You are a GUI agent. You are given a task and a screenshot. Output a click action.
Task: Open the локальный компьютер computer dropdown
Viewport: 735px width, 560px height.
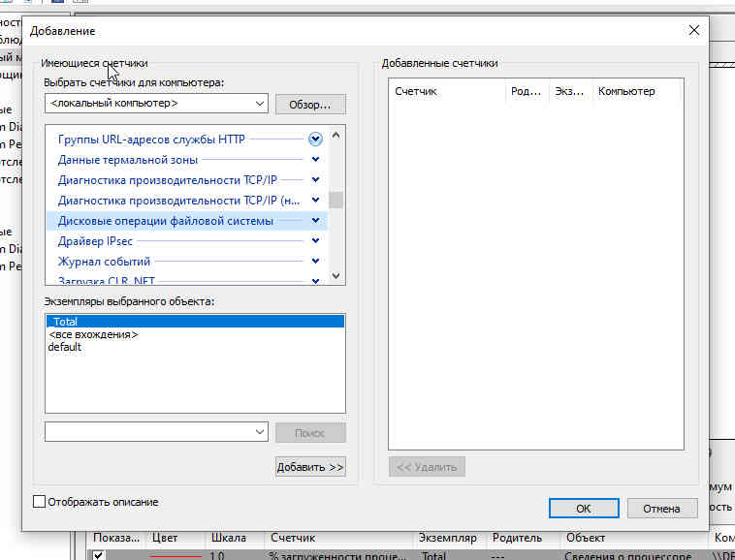point(260,104)
